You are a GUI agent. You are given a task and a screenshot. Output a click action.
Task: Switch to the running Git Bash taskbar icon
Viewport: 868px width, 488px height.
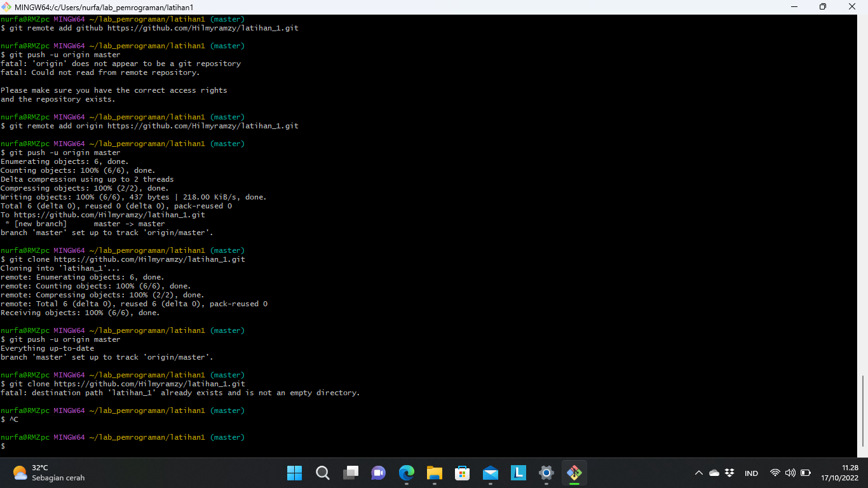point(574,473)
